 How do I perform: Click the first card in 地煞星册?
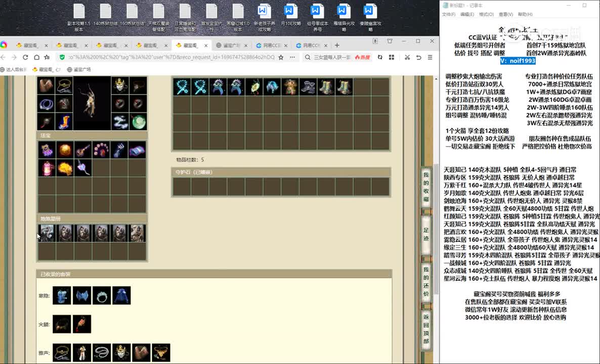pyautogui.click(x=47, y=233)
